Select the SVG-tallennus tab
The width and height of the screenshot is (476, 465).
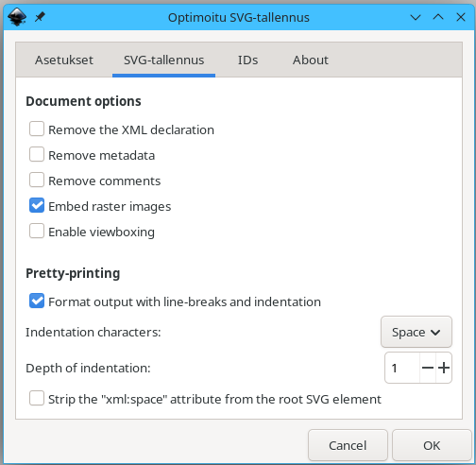tap(163, 60)
